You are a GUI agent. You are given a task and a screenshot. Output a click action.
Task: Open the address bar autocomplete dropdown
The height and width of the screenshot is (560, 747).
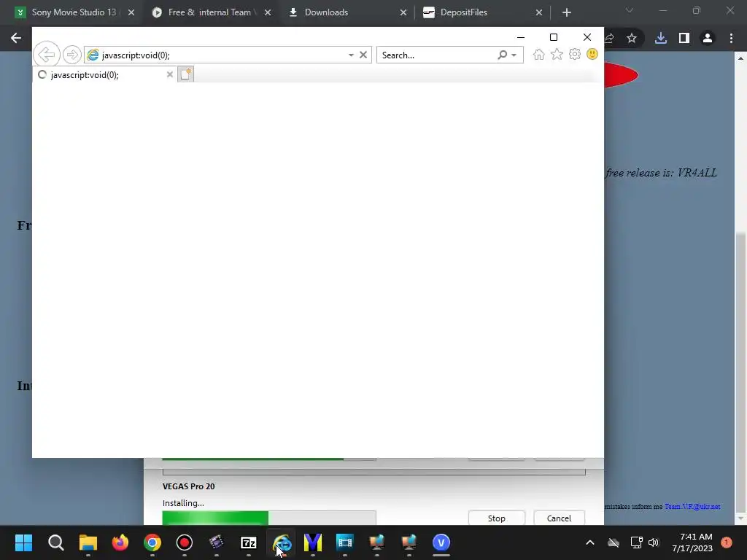[351, 55]
